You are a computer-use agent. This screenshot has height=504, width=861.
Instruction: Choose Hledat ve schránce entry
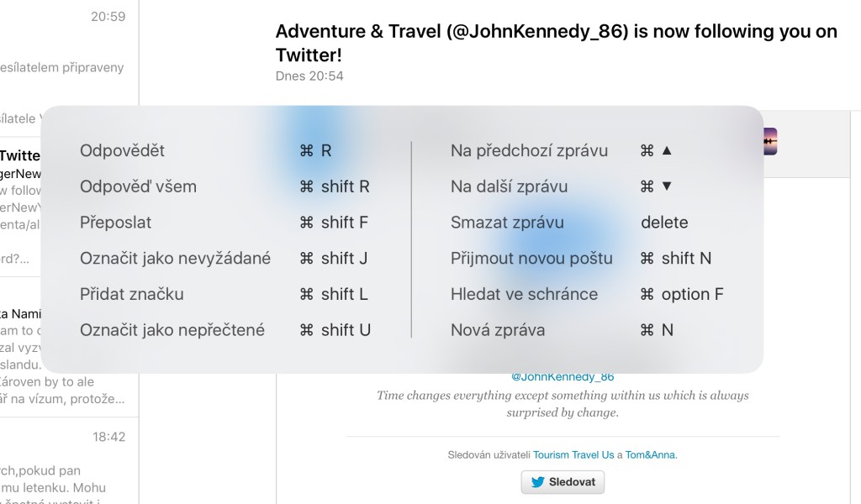click(x=524, y=294)
